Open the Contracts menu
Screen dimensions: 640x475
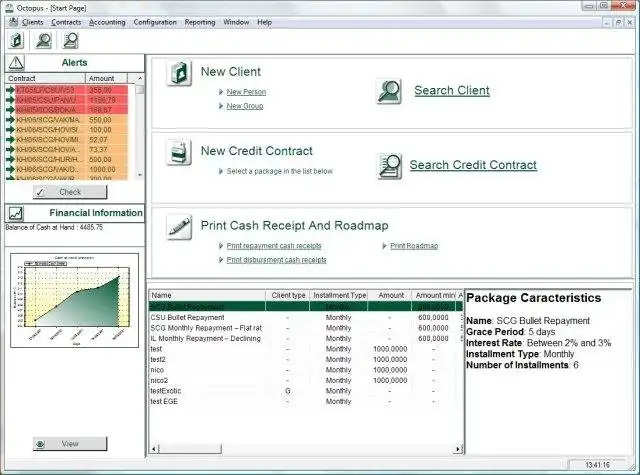[x=66, y=22]
